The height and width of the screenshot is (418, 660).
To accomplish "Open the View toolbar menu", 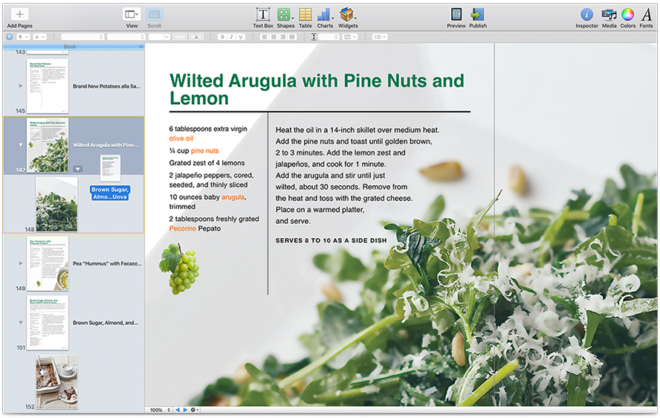I will 132,18.
